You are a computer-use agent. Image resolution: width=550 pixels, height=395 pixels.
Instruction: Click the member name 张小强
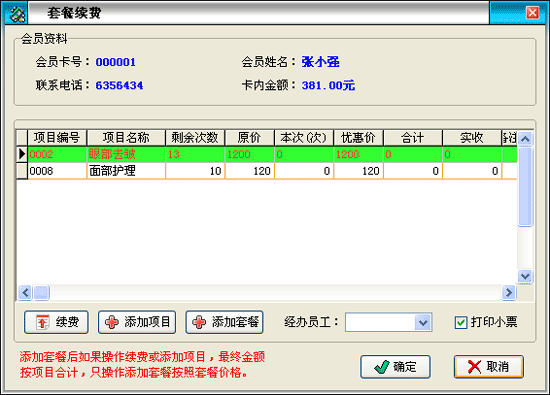320,62
